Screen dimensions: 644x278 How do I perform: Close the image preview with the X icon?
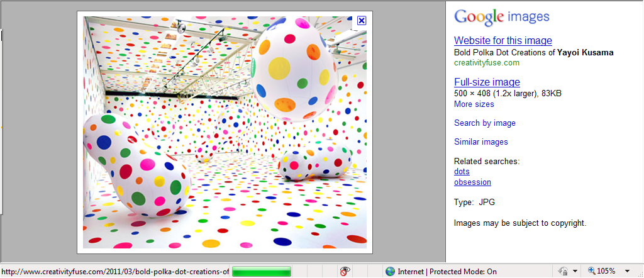pos(362,21)
